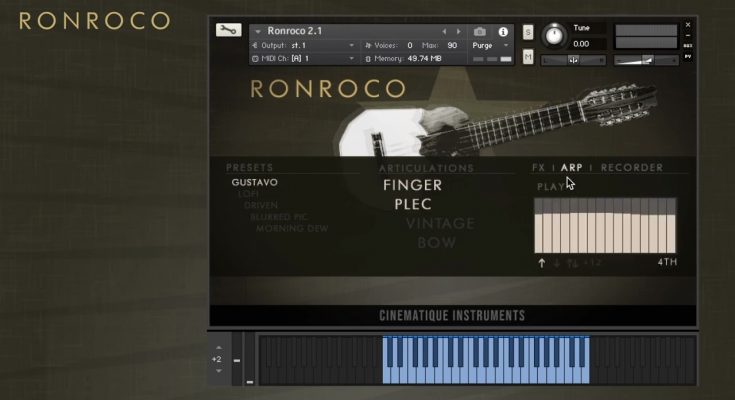
Task: Go to next instrument with right arrow
Action: pos(459,32)
